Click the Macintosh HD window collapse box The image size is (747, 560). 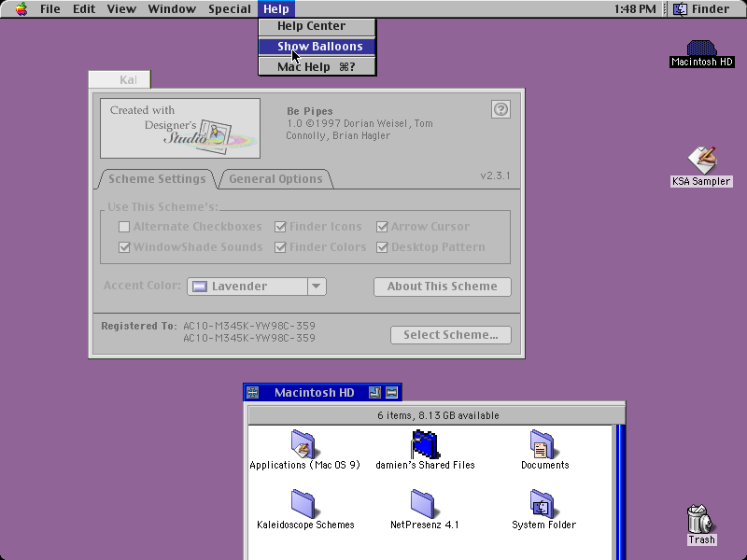[391, 392]
